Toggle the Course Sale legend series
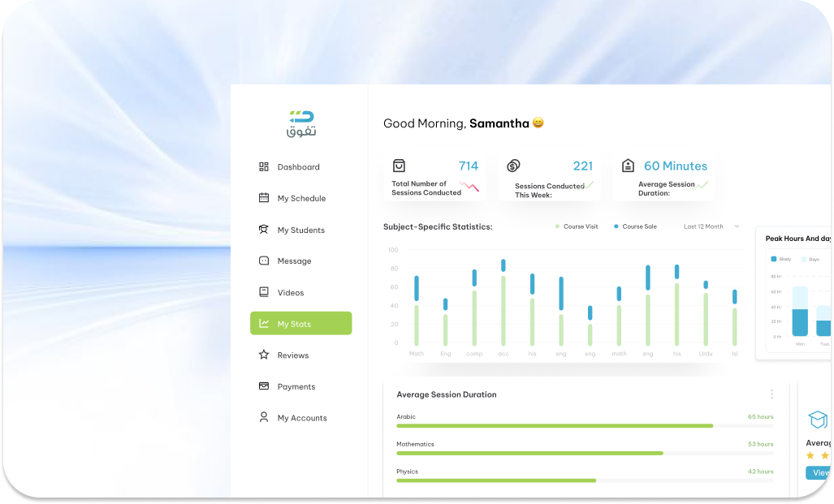This screenshot has height=504, width=834. coord(635,226)
